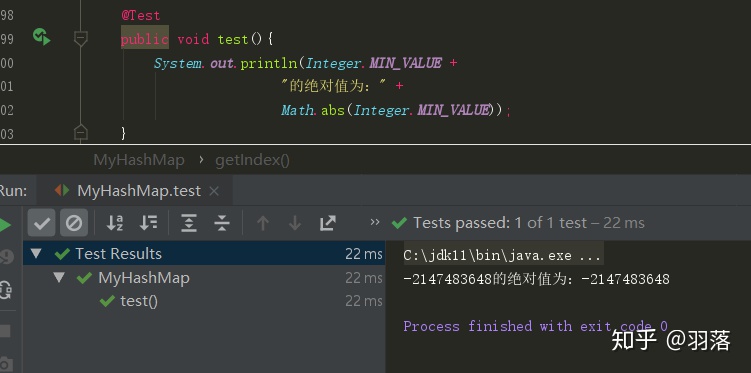Go to previous failed test arrow
Image resolution: width=751 pixels, height=373 pixels.
(x=262, y=223)
